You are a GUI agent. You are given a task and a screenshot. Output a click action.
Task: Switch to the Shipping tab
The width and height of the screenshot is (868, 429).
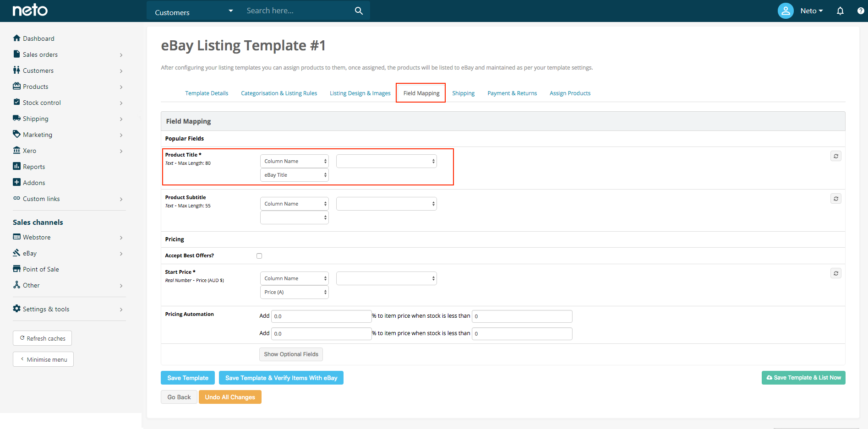[x=464, y=93]
